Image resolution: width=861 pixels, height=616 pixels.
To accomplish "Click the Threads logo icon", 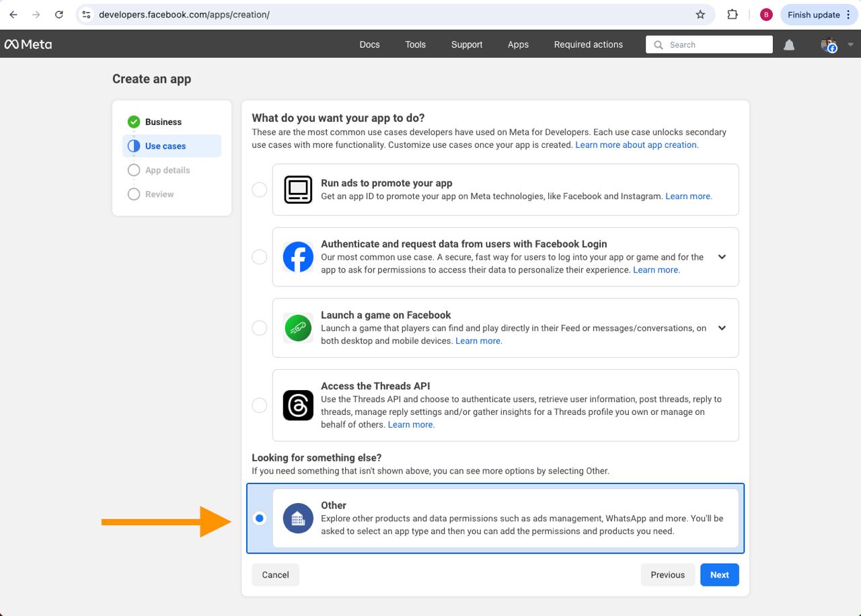I will click(x=298, y=406).
